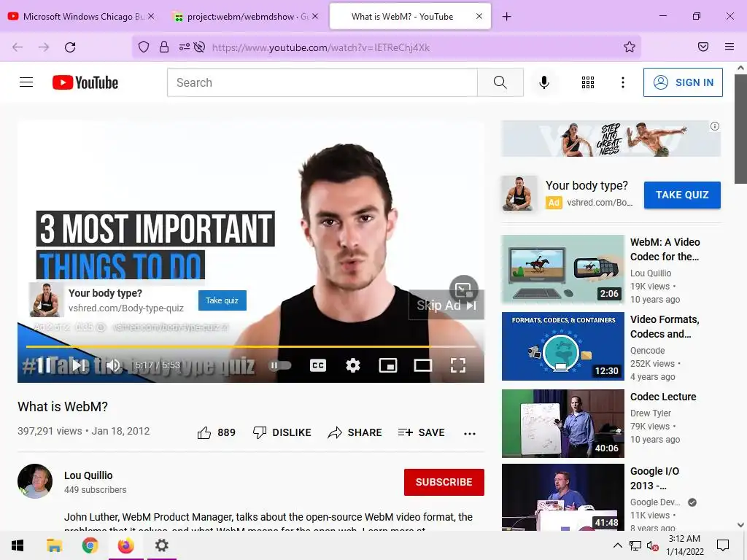Viewport: 747px width, 560px height.
Task: Select the What is WebM? - YouTube tab
Action: 402,17
